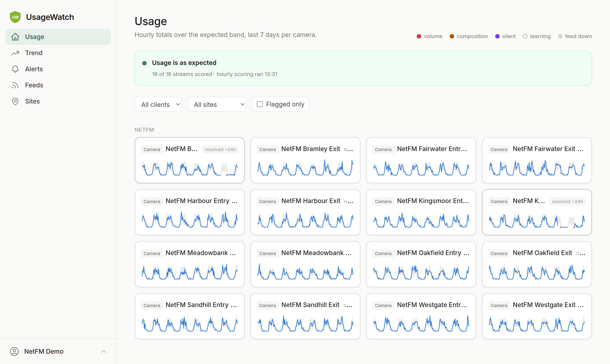Screen dimensions: 610x364
Task: Open the NetFM Harbour Entry card
Action: (x=190, y=212)
